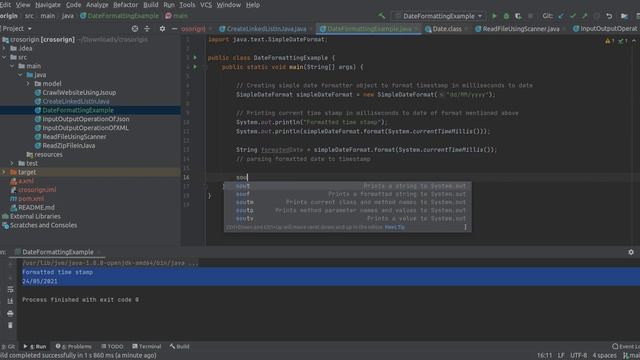
Task: Expand the test folder
Action: coord(12,163)
